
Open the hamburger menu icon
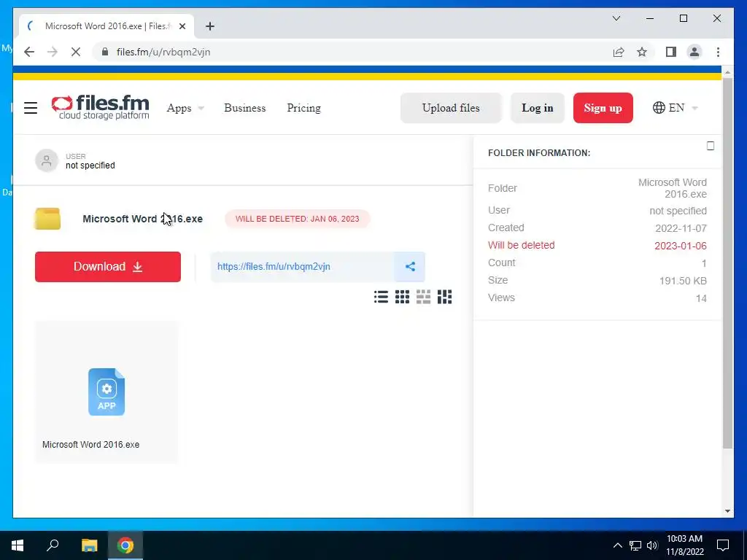coord(31,108)
